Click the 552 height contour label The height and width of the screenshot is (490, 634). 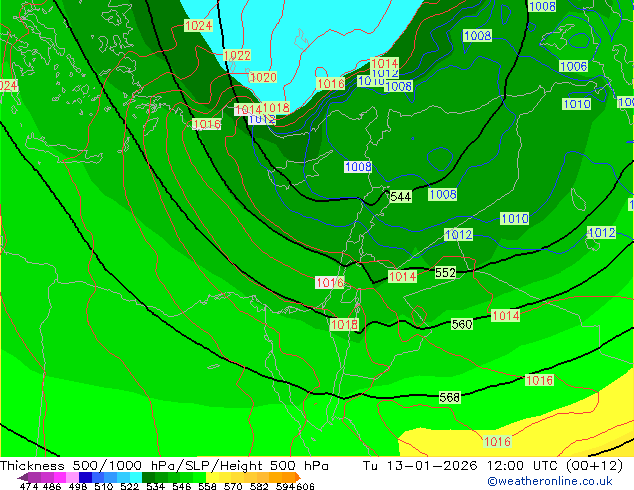pyautogui.click(x=445, y=272)
